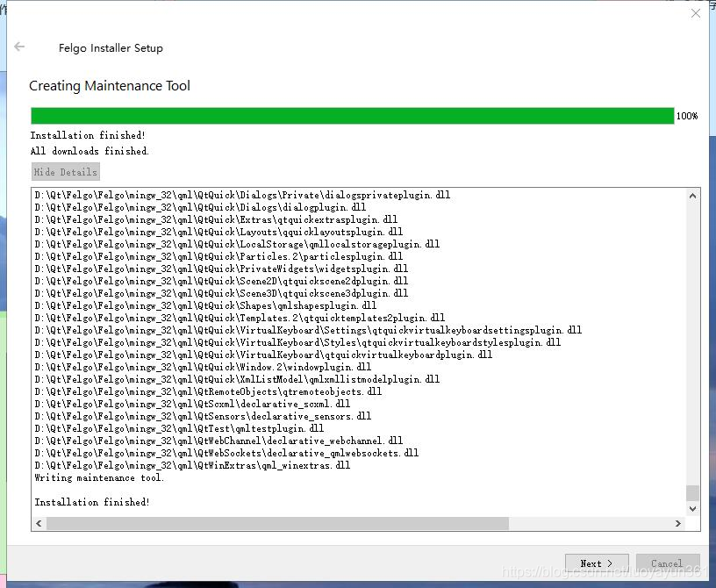Select the qquicklayoutsplugin.dll log line
This screenshot has height=588, width=716.
(x=218, y=232)
